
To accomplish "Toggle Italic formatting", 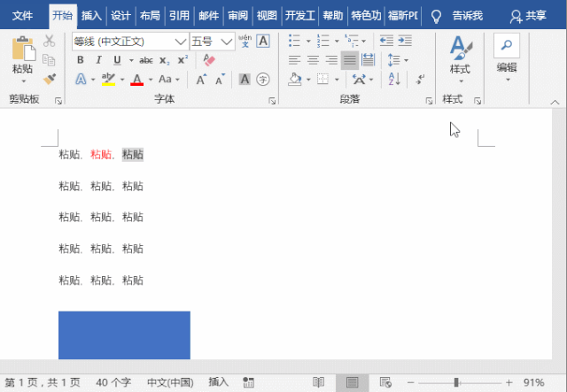I will pos(98,60).
